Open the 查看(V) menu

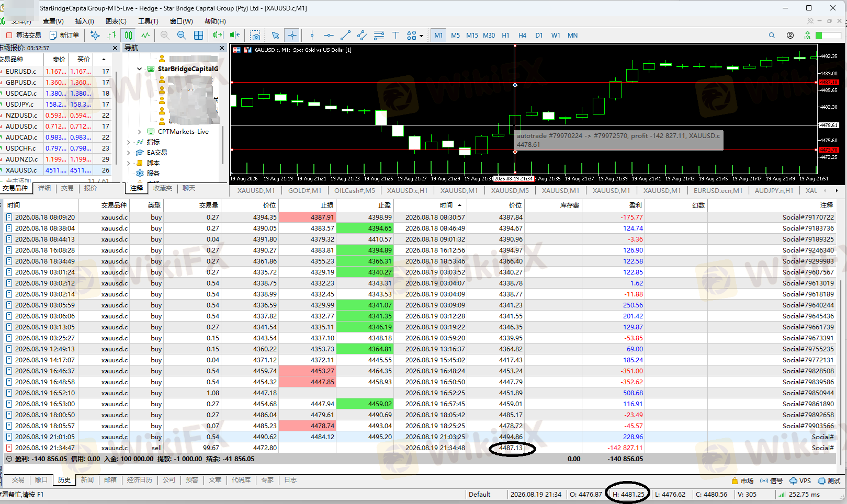click(x=53, y=21)
